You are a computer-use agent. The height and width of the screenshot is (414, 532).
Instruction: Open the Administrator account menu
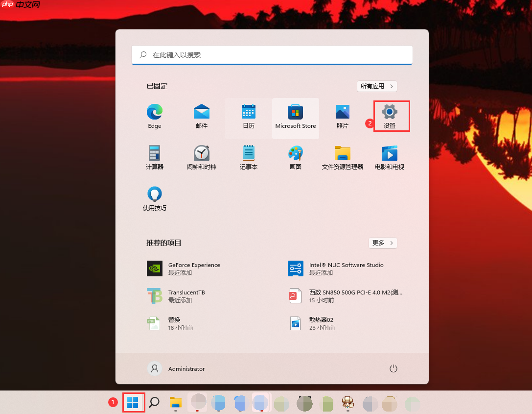pyautogui.click(x=176, y=368)
